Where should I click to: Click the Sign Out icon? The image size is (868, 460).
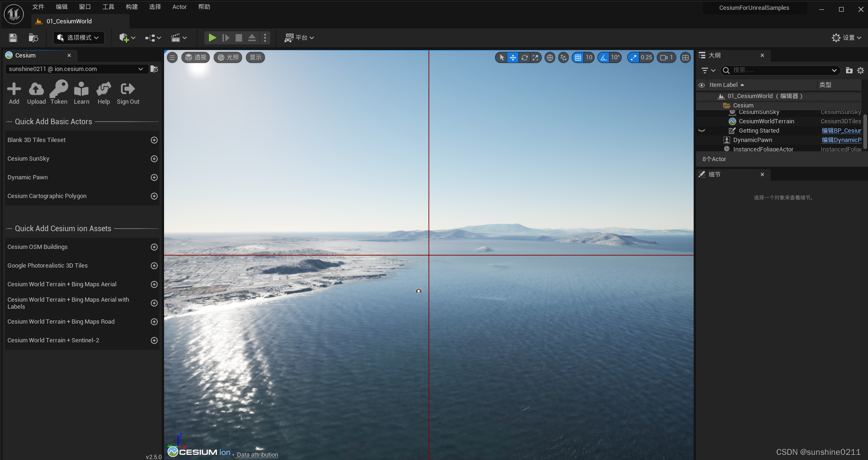127,92
